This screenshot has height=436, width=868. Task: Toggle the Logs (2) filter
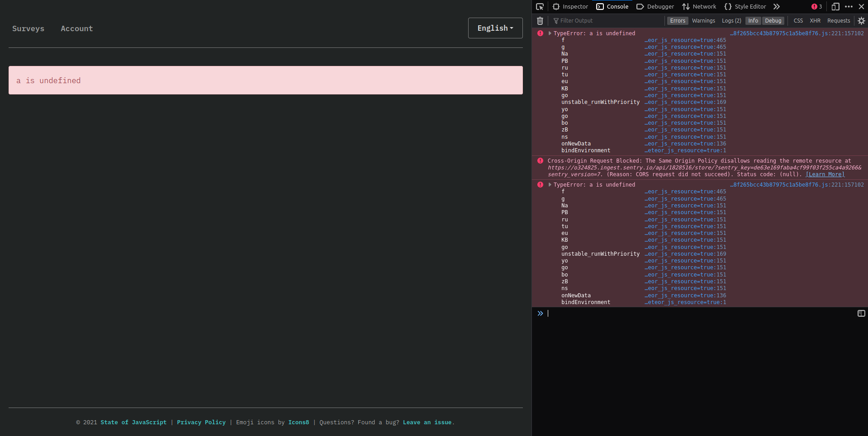point(731,21)
